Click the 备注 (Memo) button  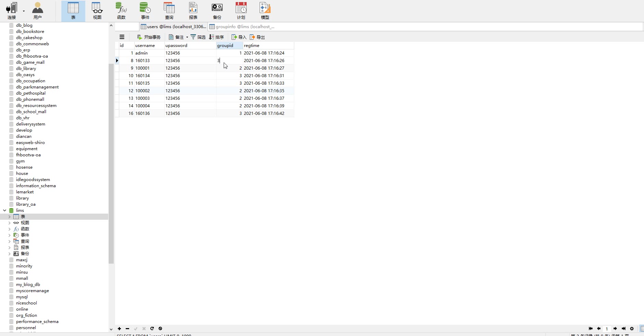pyautogui.click(x=176, y=37)
